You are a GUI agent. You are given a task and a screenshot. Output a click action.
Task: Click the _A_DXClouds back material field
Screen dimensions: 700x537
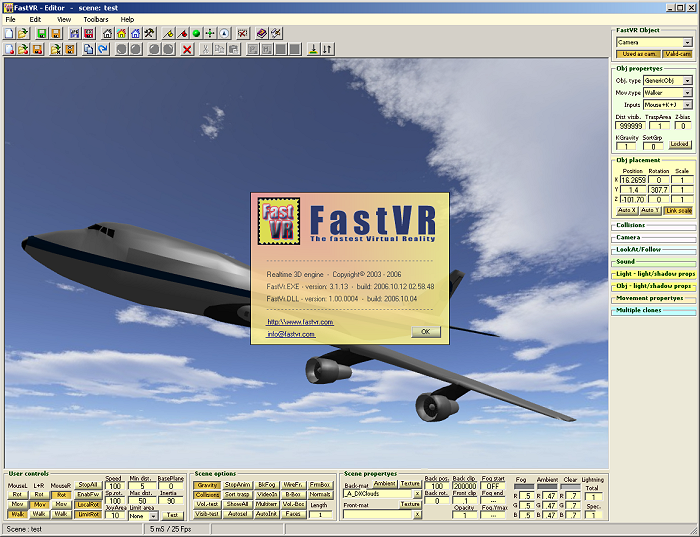[x=379, y=494]
